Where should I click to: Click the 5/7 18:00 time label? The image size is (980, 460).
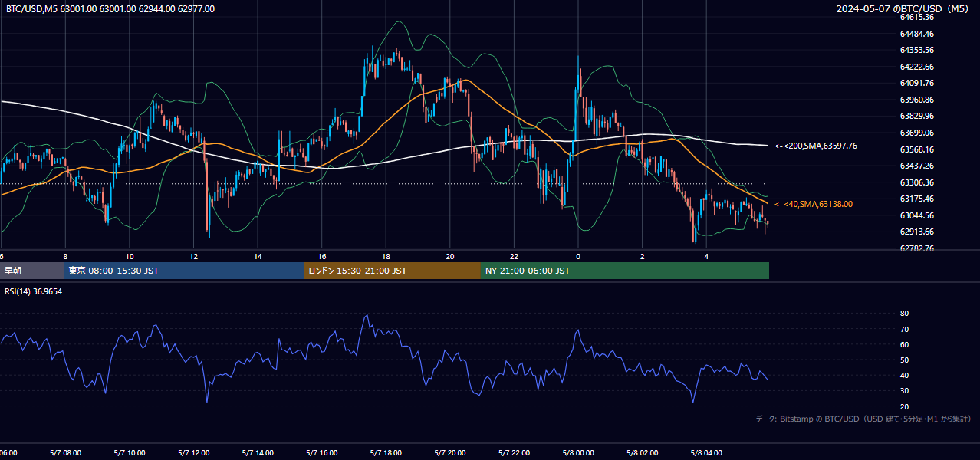coord(386,453)
